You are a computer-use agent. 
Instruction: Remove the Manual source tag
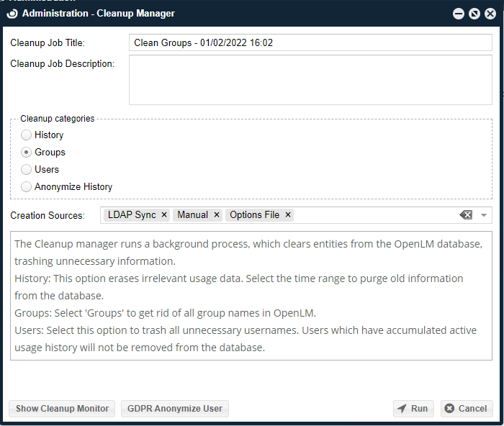click(x=217, y=215)
